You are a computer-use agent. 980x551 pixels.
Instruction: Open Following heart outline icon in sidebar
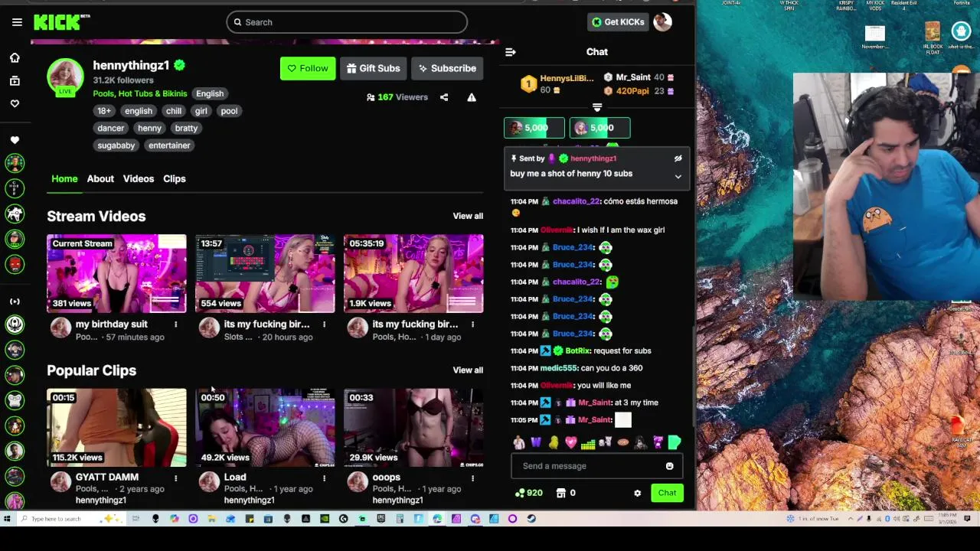pos(15,103)
